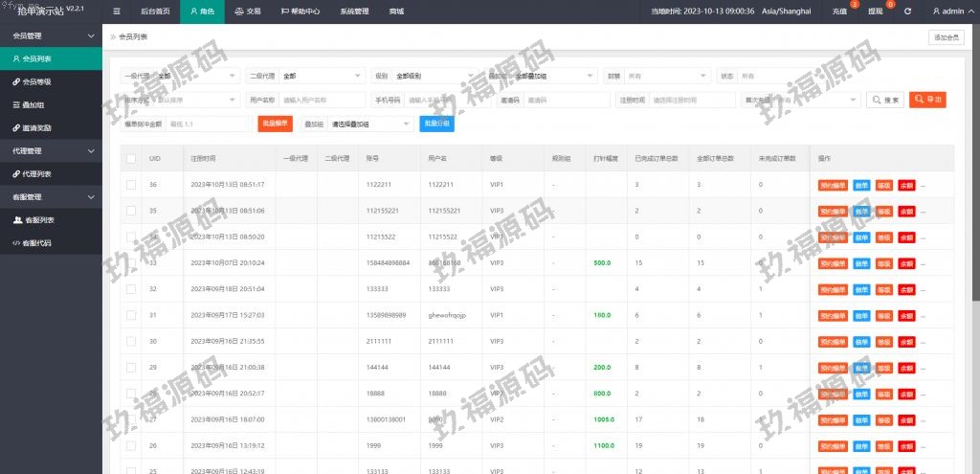
Task: Click the 搜索 search button
Action: pyautogui.click(x=885, y=100)
